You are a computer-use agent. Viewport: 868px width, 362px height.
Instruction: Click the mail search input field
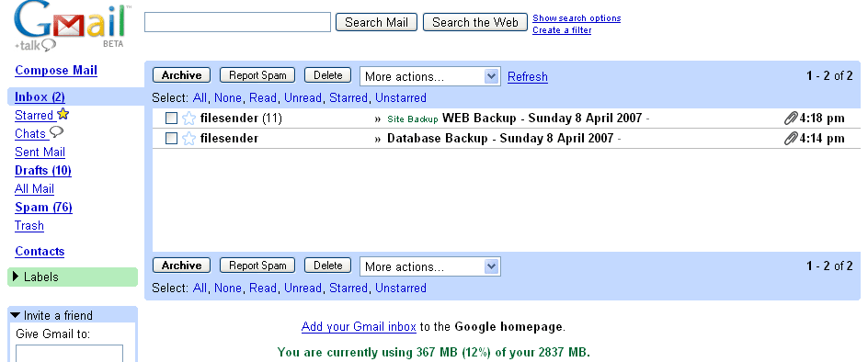coord(237,22)
